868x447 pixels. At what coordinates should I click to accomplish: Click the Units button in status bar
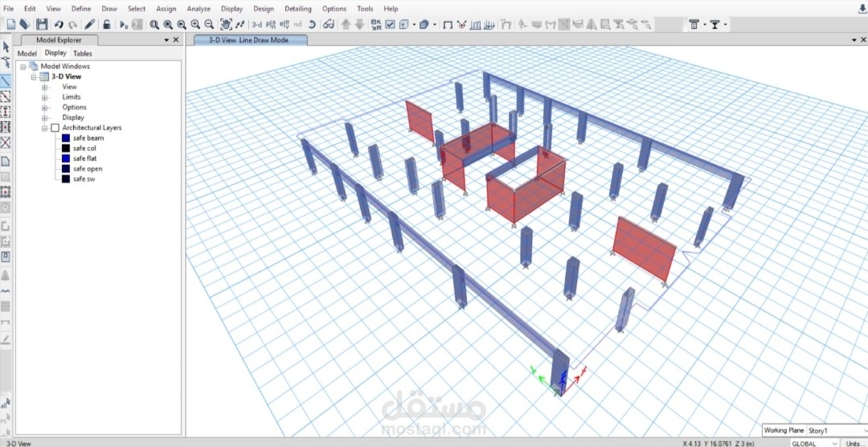856,444
